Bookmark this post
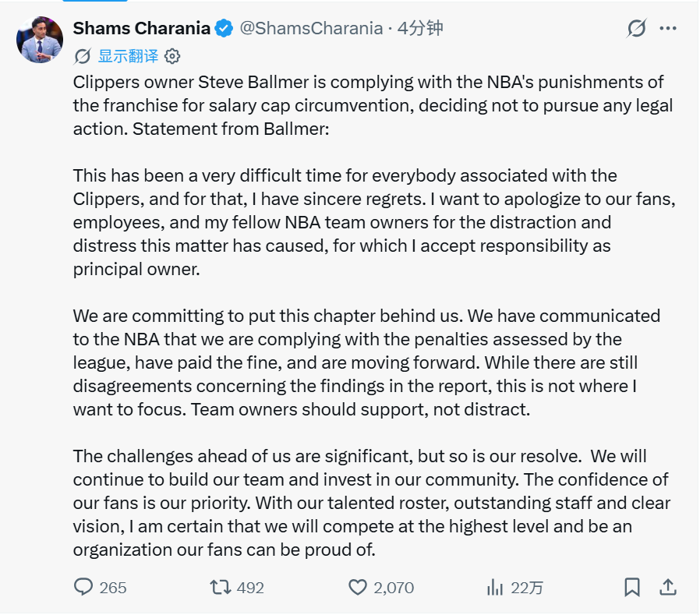This screenshot has width=700, height=615. pyautogui.click(x=631, y=588)
